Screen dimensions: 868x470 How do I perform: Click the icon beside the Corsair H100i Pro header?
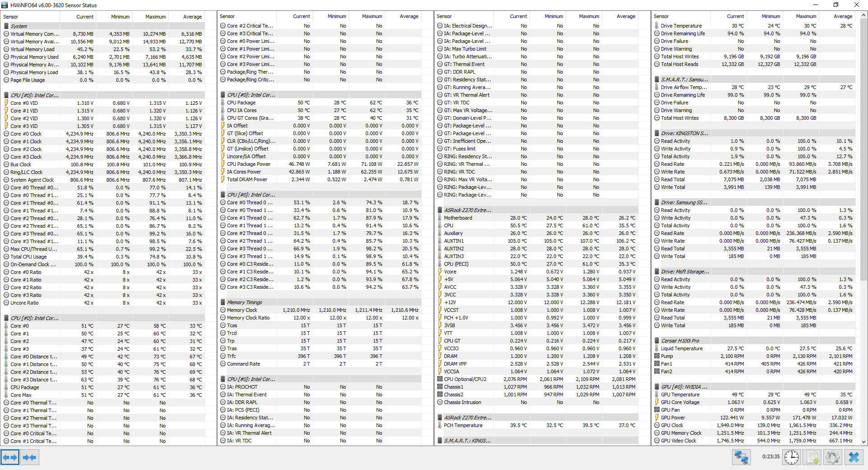click(x=657, y=341)
